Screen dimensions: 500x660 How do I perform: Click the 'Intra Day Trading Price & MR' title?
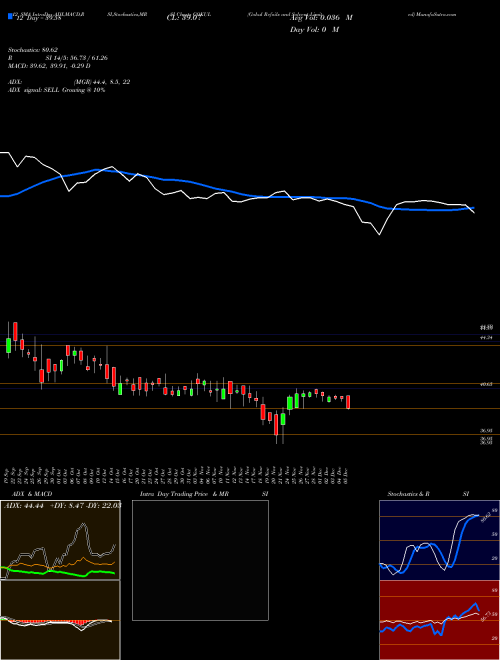tap(184, 494)
